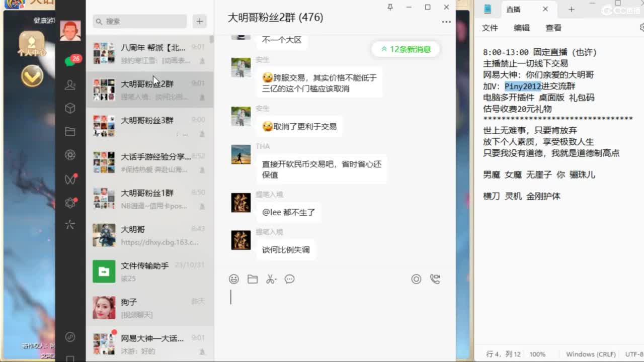The height and width of the screenshot is (362, 644).
Task: Click the 横刀 灵机 金刚护体 line
Action: [521, 197]
